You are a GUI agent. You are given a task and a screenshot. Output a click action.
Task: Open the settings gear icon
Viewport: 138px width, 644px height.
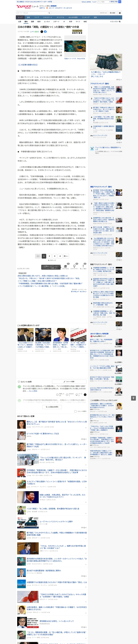[120, 13]
